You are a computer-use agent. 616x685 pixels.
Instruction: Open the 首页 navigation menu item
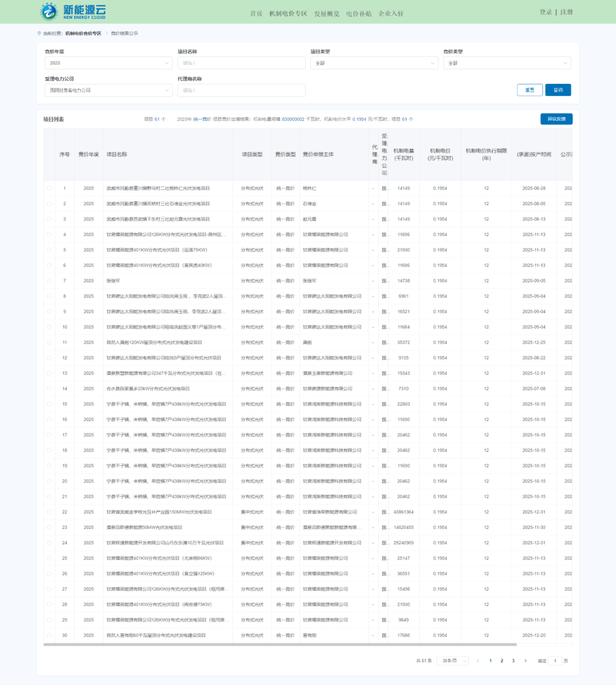tap(256, 14)
